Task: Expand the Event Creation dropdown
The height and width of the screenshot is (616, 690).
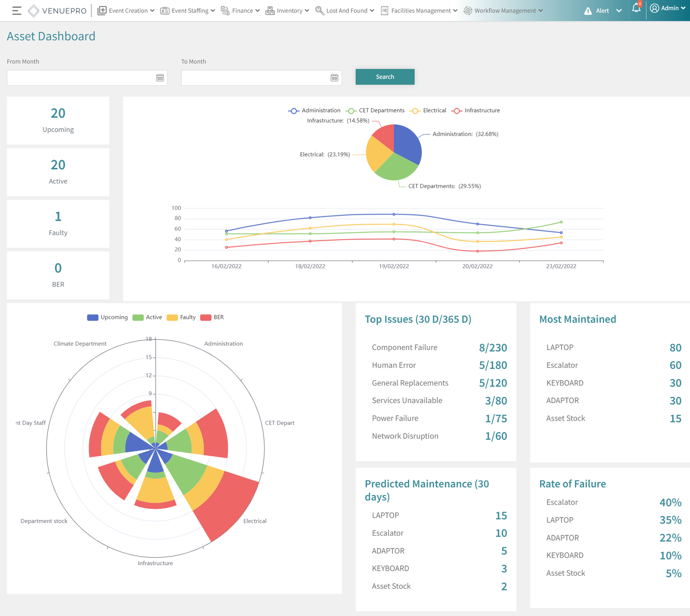Action: (x=126, y=11)
